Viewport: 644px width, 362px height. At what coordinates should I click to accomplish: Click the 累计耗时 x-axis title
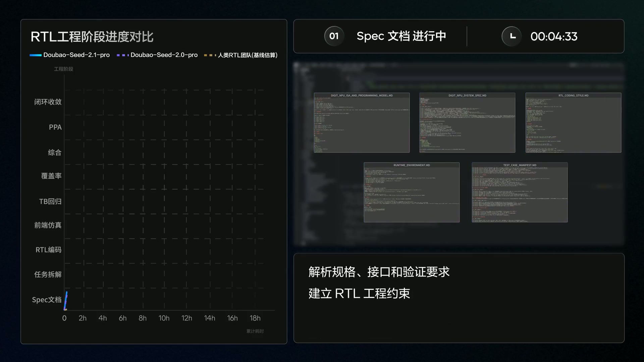click(255, 331)
